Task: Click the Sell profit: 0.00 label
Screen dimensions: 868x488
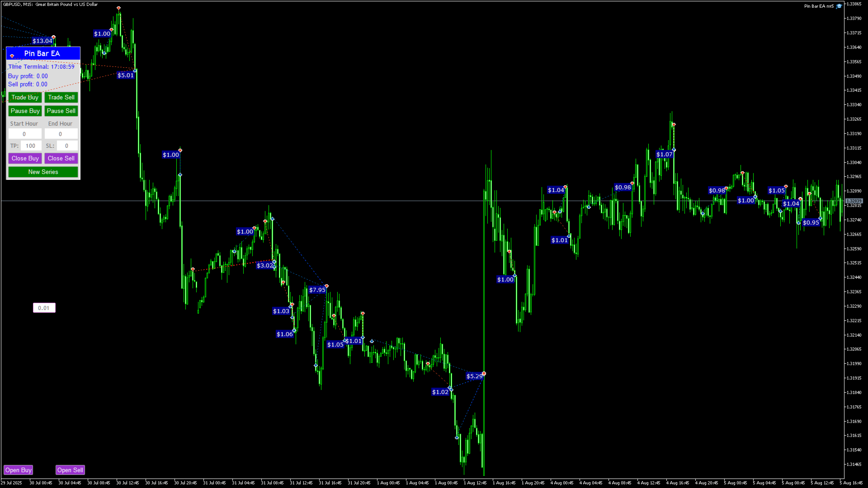Action: click(x=28, y=84)
